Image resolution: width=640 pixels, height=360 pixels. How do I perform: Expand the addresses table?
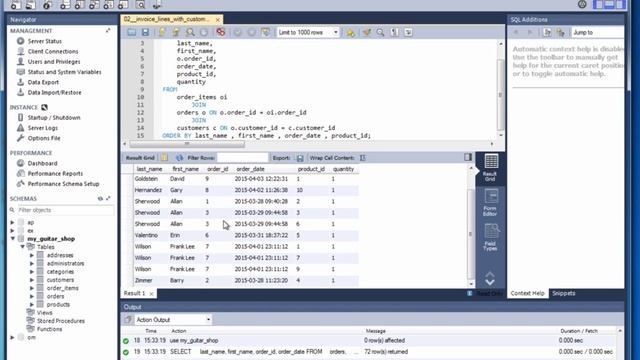click(32, 255)
